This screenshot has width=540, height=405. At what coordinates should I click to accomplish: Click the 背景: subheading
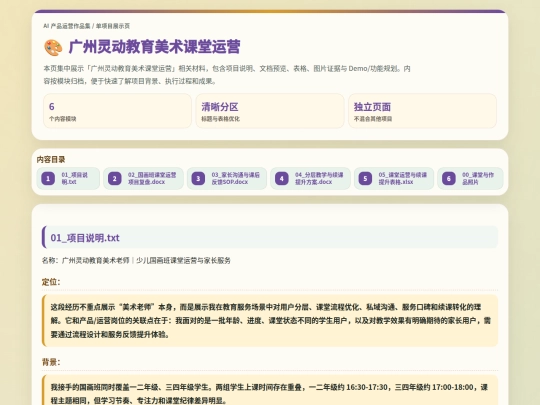[51, 362]
